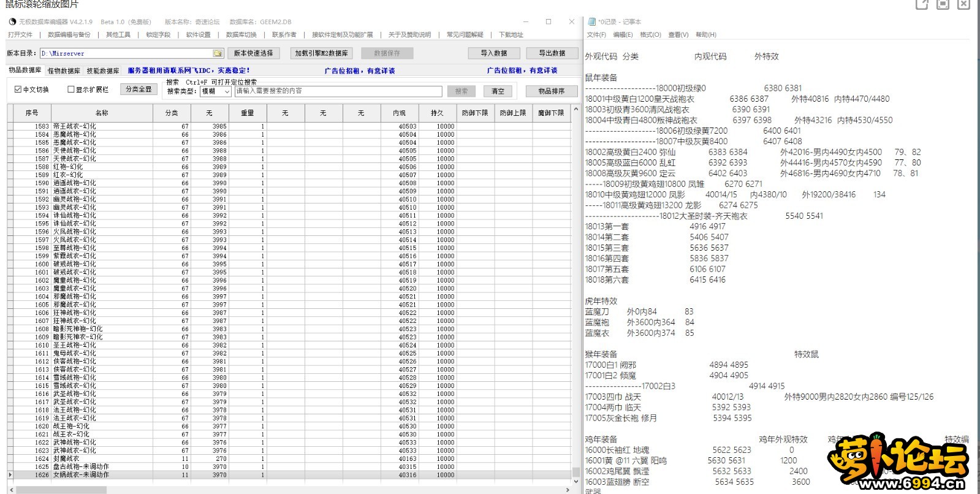
Task: Click the 内观 column header
Action: click(400, 113)
